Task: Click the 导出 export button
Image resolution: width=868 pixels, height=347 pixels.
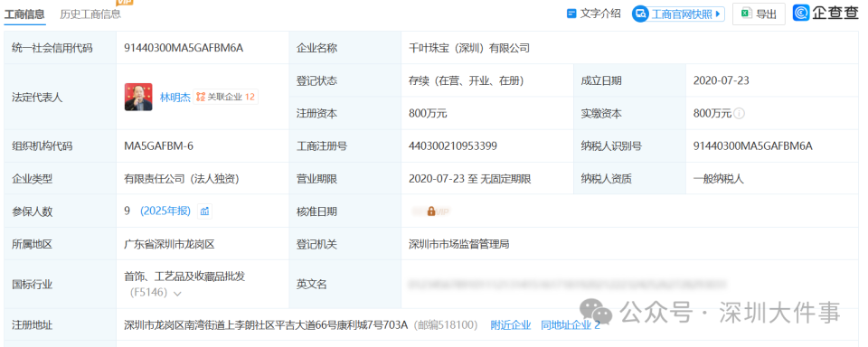Action: [759, 14]
